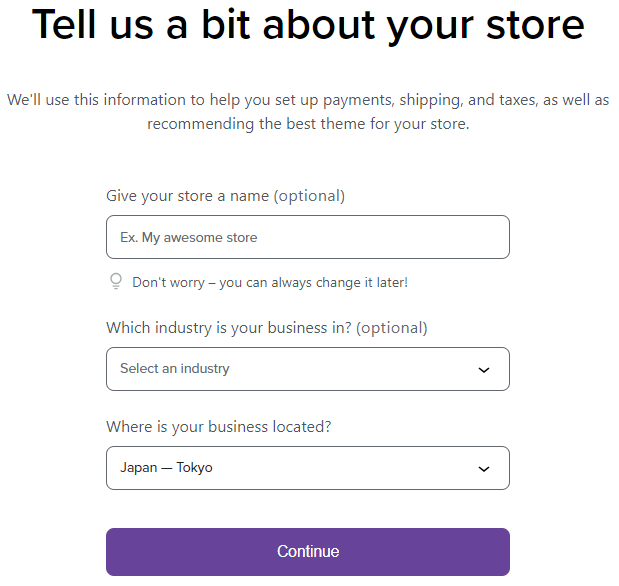Image resolution: width=619 pixels, height=586 pixels.
Task: Click the 'Don't worry' hint text
Action: (269, 283)
